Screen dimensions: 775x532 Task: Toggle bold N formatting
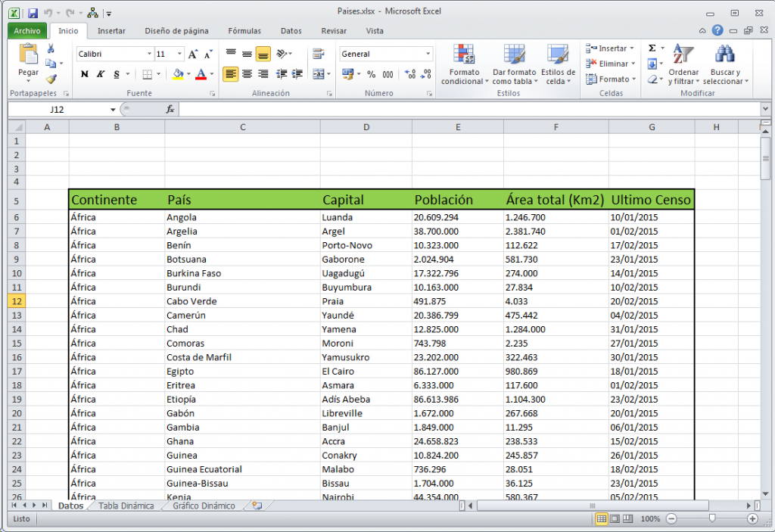point(85,74)
